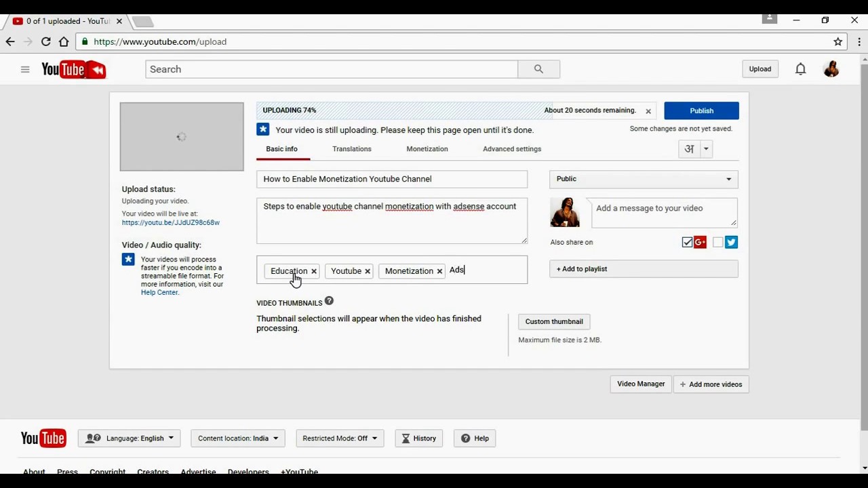
Task: Click in the YouTube search field
Action: tap(332, 69)
